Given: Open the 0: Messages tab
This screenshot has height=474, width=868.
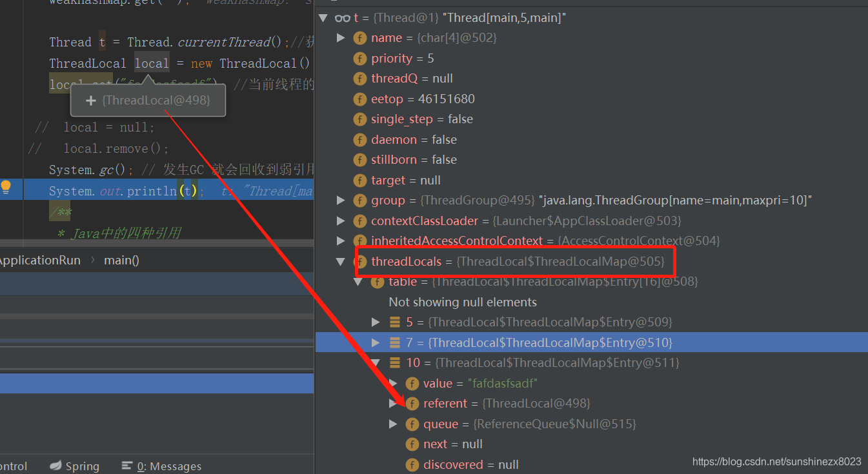Looking at the screenshot, I should click(x=168, y=466).
